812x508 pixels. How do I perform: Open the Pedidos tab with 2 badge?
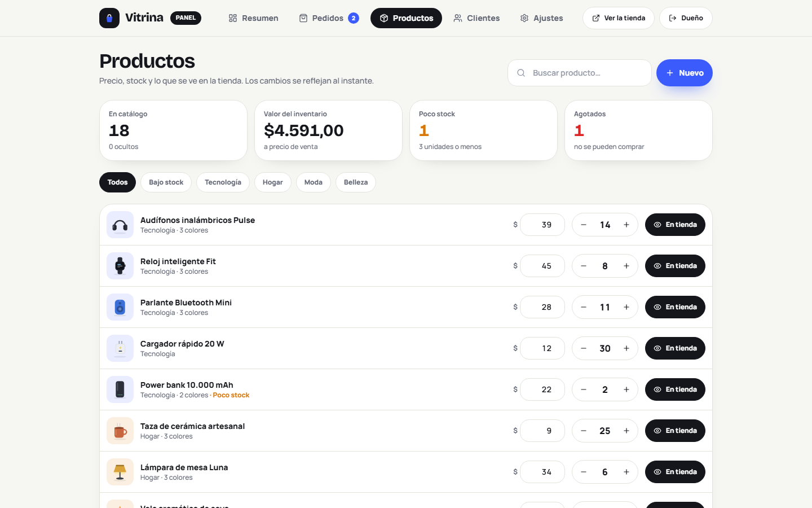point(329,18)
